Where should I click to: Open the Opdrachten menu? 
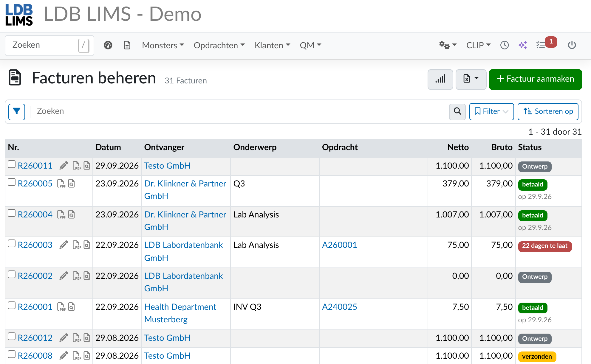click(219, 45)
